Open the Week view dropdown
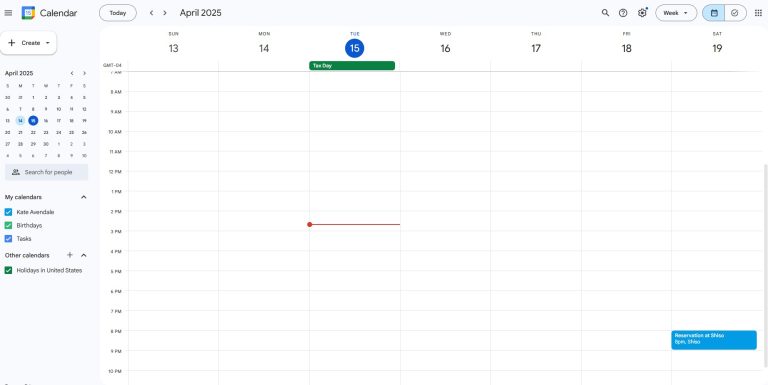 point(676,13)
